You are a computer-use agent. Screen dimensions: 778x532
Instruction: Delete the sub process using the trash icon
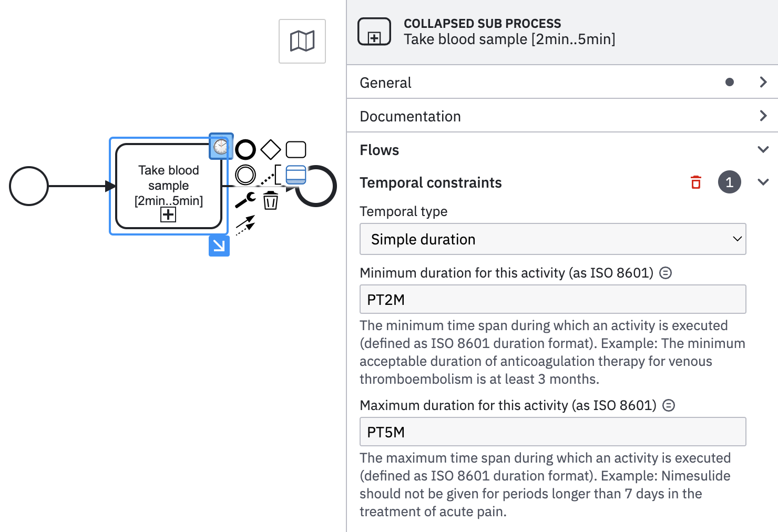pos(271,200)
